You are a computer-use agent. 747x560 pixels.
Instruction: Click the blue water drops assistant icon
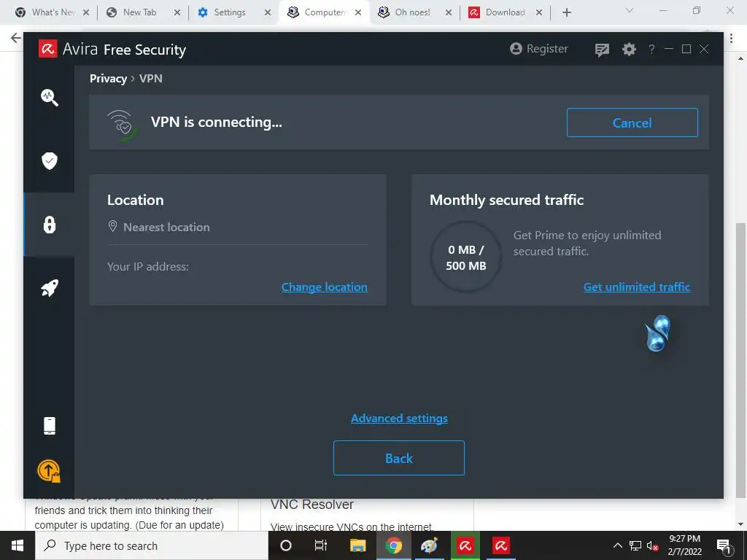tap(658, 332)
